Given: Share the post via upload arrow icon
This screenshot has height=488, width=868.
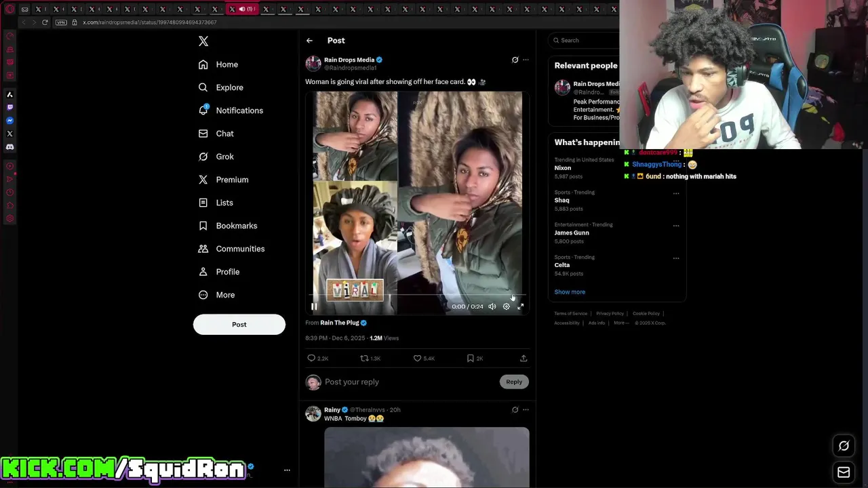Looking at the screenshot, I should 524,358.
